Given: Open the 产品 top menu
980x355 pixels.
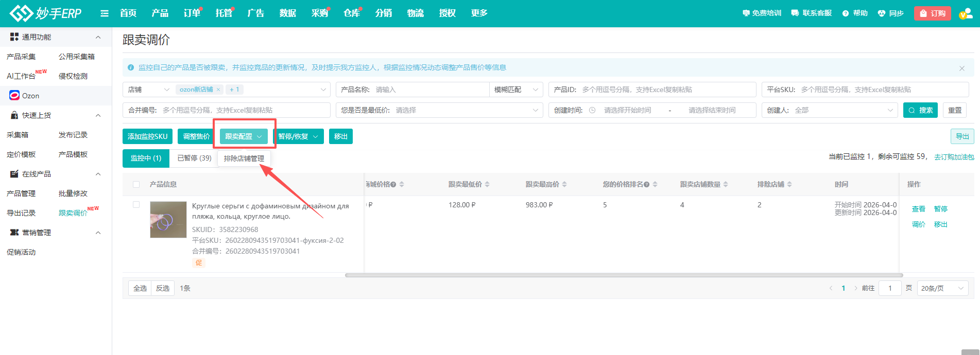Looking at the screenshot, I should [x=160, y=13].
